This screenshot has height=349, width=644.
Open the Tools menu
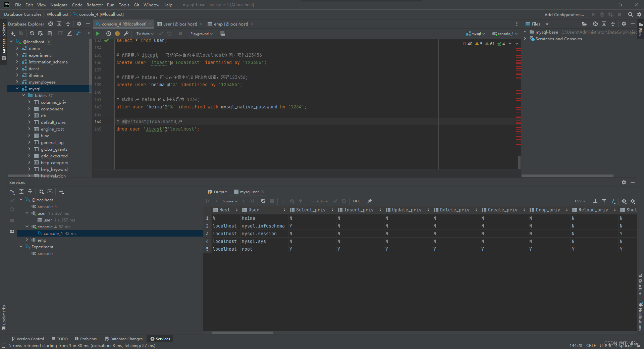tap(124, 5)
